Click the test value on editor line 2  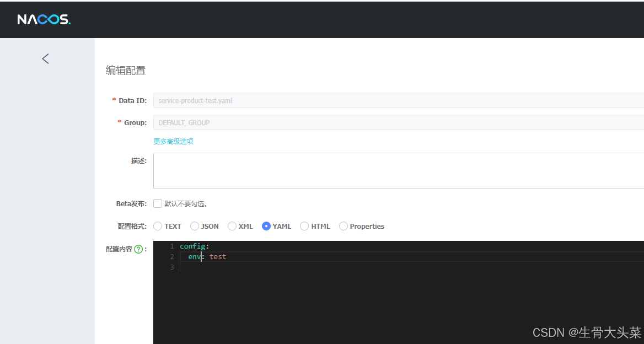tap(217, 256)
